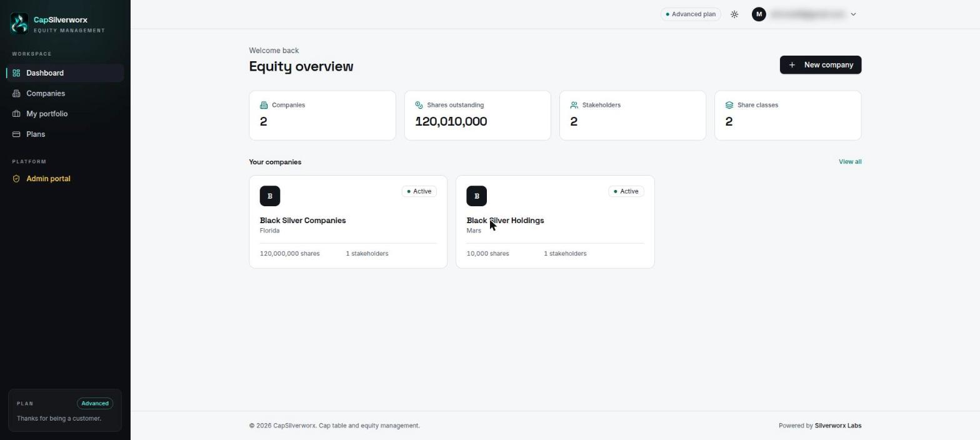
Task: Click the Stakeholders count value 2
Action: 574,121
